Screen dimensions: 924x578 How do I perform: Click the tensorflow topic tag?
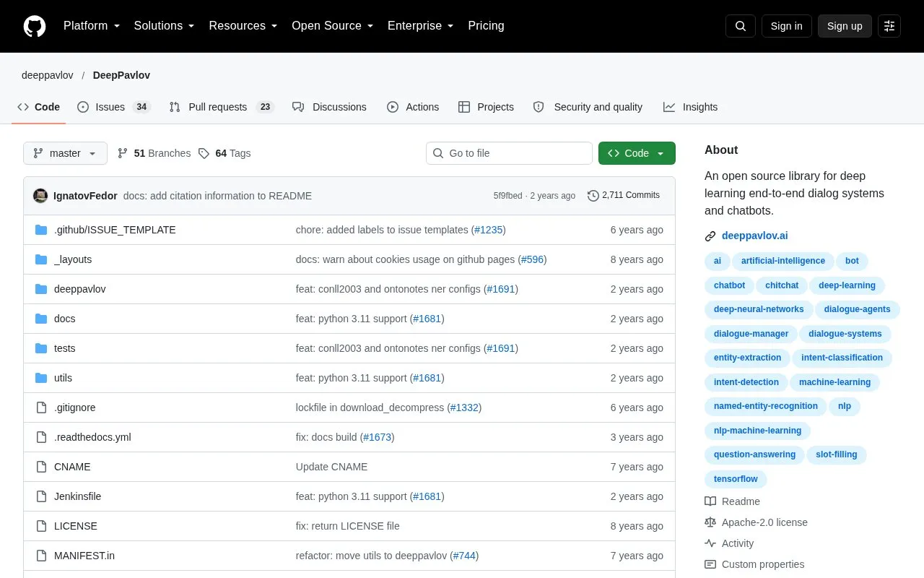(x=736, y=479)
